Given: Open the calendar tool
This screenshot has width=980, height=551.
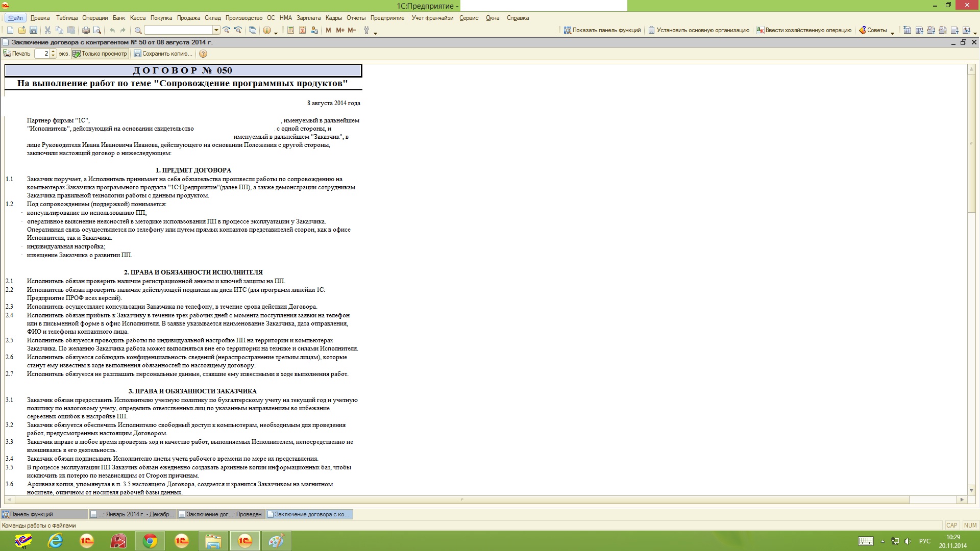Looking at the screenshot, I should pyautogui.click(x=302, y=30).
